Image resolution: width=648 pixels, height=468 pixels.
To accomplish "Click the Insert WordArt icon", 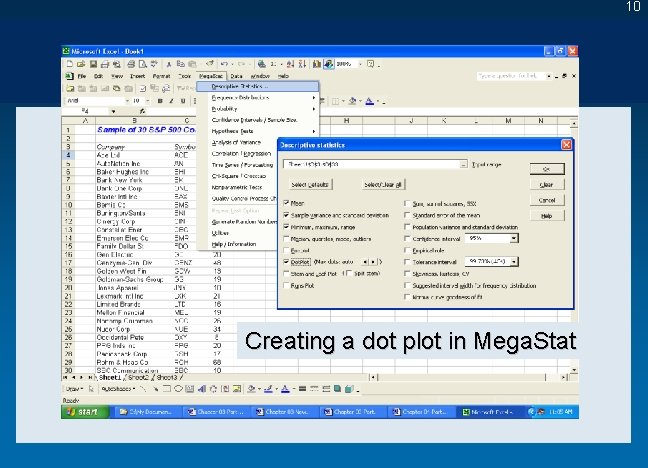I will click(x=202, y=389).
